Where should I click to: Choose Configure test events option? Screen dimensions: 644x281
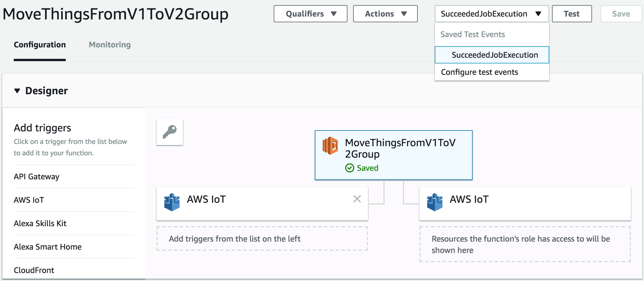point(479,72)
